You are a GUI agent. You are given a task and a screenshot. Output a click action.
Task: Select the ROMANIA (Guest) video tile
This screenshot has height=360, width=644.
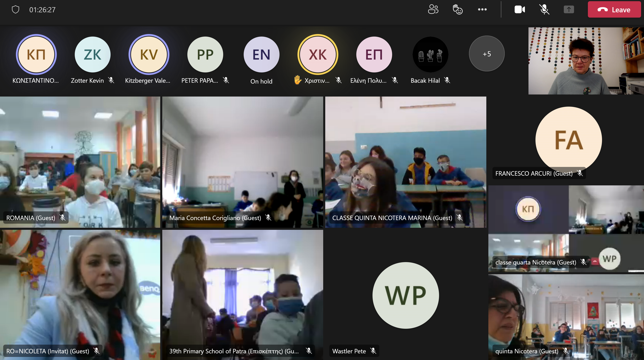pos(80,162)
